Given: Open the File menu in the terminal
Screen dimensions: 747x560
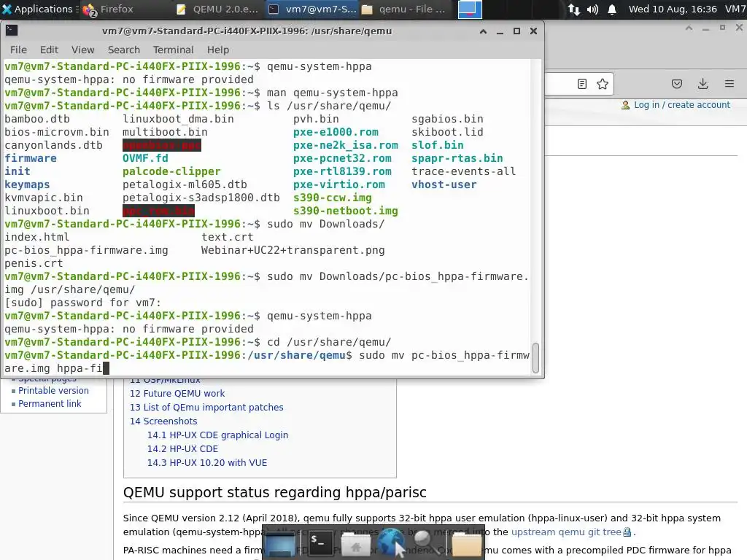Looking at the screenshot, I should 18,50.
